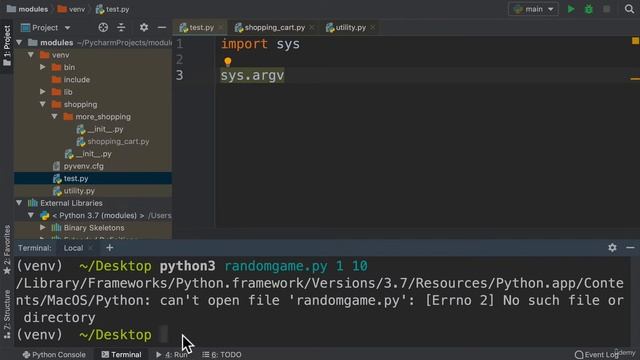Open the Project view dropdown

[x=46, y=27]
